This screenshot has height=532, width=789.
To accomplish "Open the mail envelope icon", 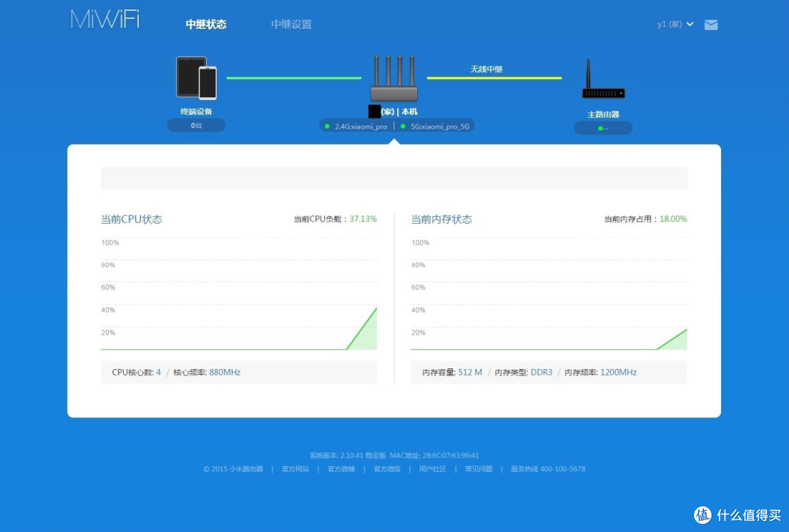I will point(711,25).
